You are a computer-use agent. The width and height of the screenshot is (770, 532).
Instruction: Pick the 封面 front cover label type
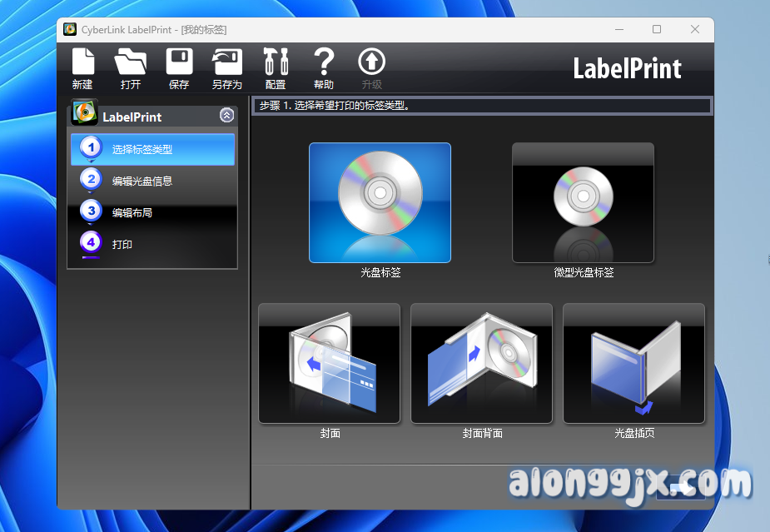click(x=330, y=363)
